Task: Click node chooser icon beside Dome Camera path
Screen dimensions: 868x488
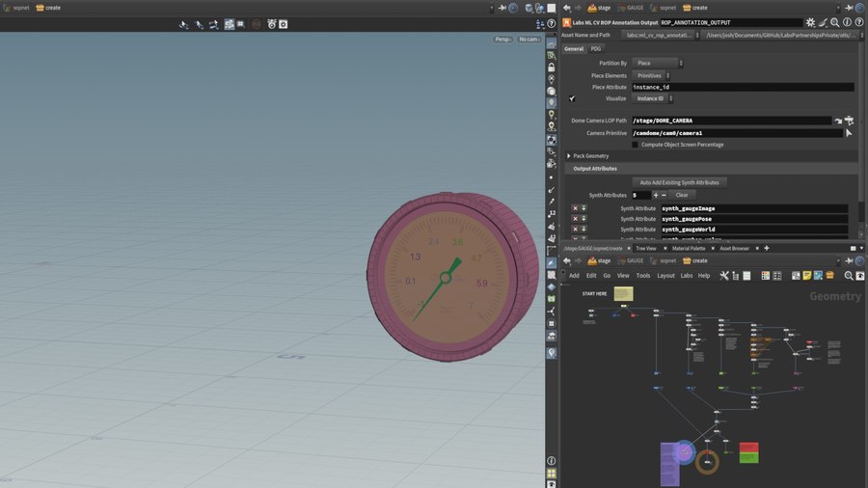Action: click(x=850, y=121)
